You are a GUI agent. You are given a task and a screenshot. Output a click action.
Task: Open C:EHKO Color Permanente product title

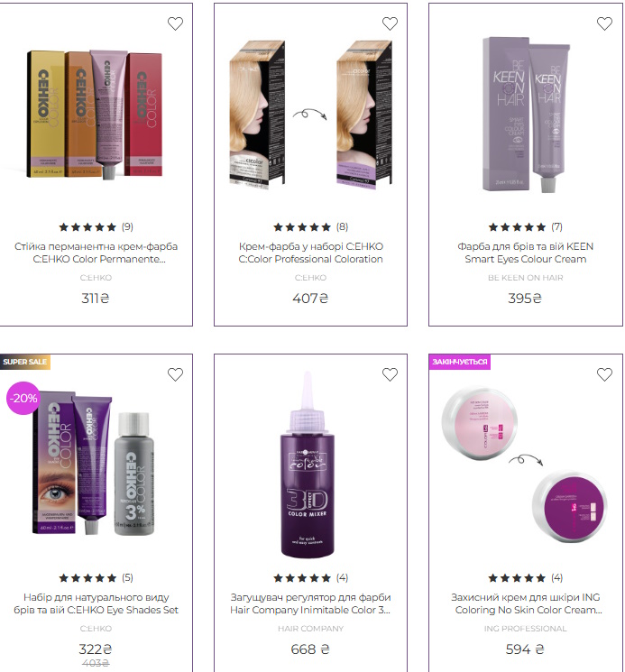[96, 253]
